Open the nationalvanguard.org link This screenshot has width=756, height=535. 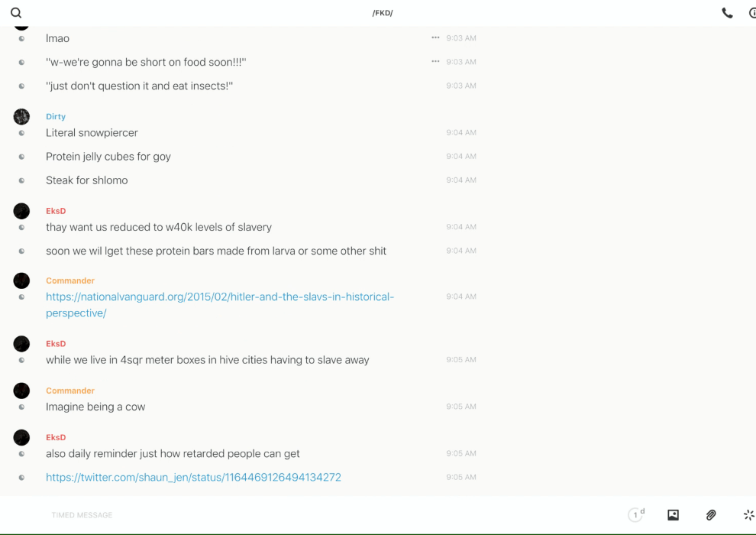point(219,297)
